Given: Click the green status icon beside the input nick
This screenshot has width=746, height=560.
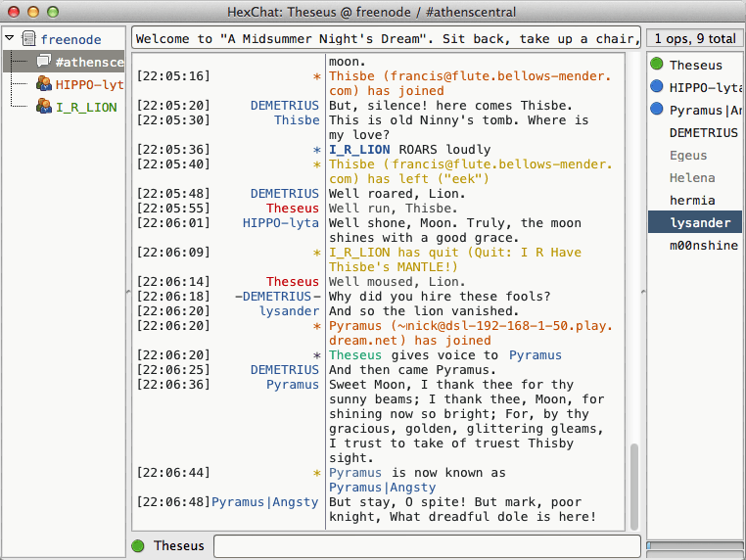Looking at the screenshot, I should (x=138, y=546).
